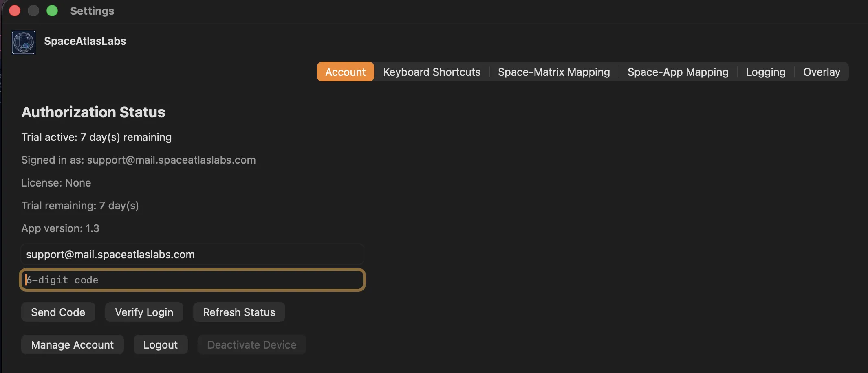Switch to the Logging tab
Image resolution: width=868 pixels, height=373 pixels.
tap(765, 72)
